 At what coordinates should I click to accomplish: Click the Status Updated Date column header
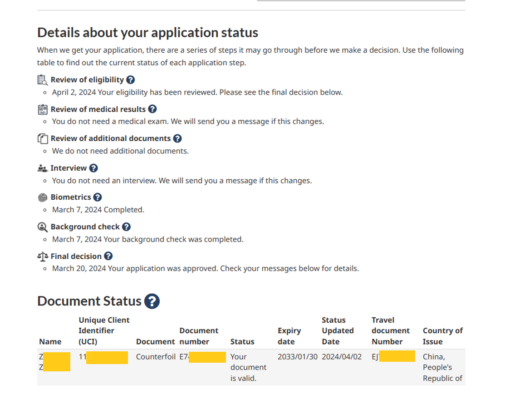coord(338,331)
